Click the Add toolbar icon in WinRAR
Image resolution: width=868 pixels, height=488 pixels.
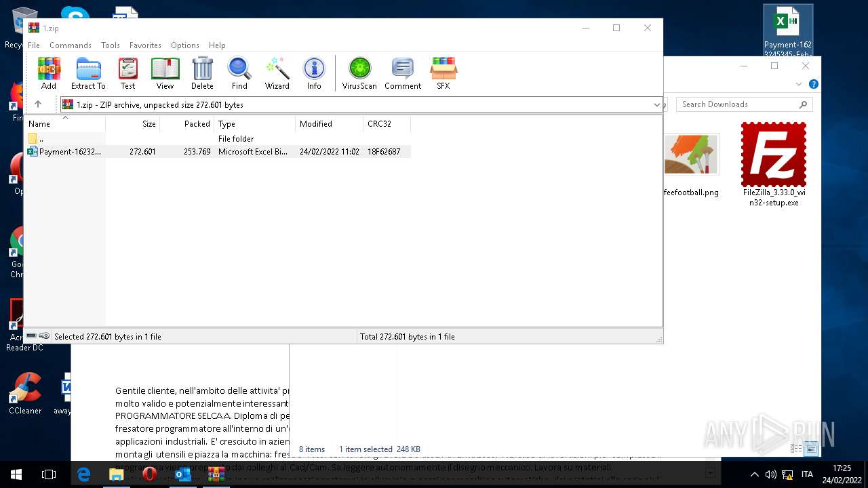pyautogui.click(x=49, y=73)
